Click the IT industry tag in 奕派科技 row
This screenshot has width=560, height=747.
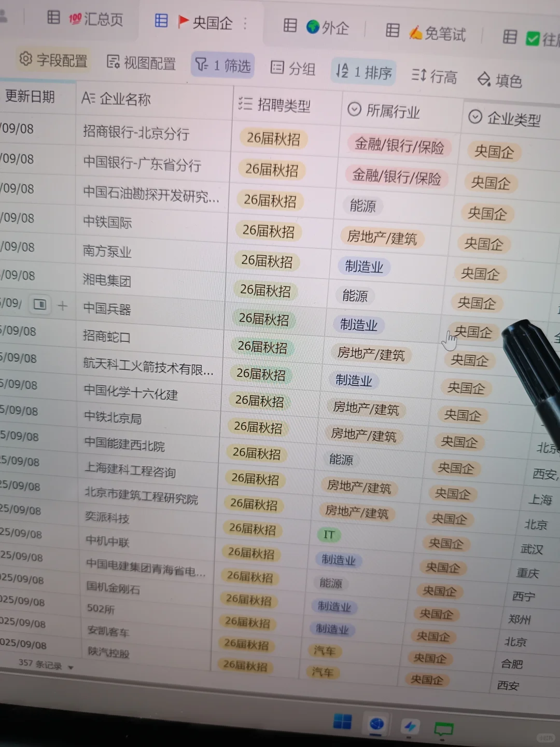pos(329,534)
